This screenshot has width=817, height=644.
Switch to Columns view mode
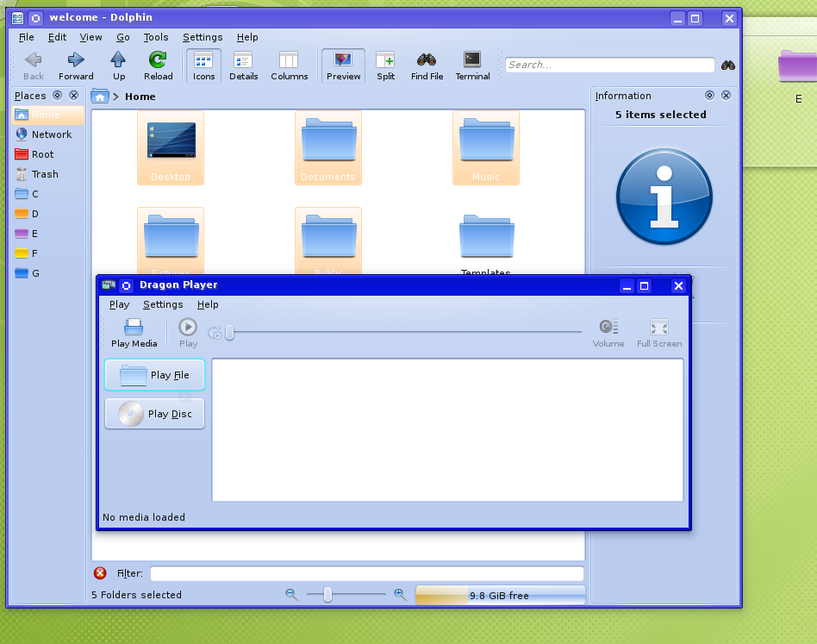click(x=290, y=66)
